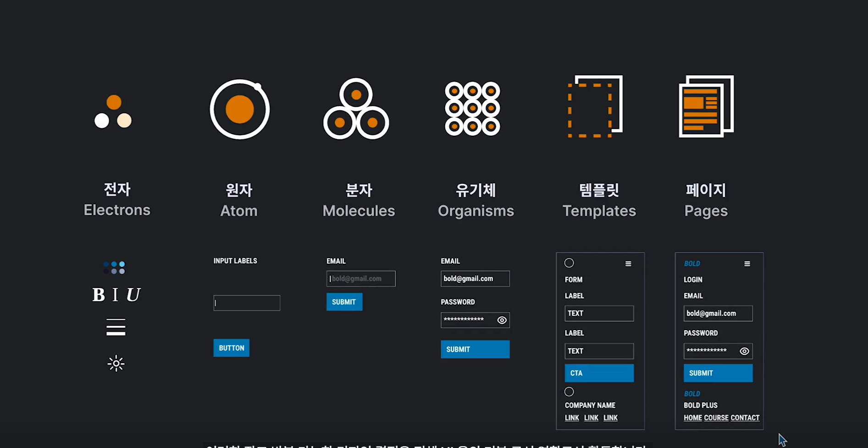Viewport: 868px width, 448px height.
Task: Click the BOLD logo above BOLD PLUS
Action: click(692, 394)
